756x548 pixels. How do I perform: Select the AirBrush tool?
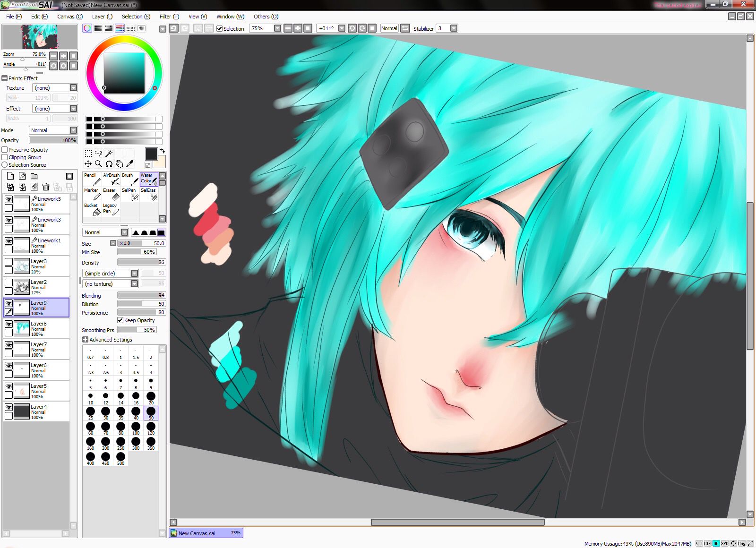click(111, 179)
